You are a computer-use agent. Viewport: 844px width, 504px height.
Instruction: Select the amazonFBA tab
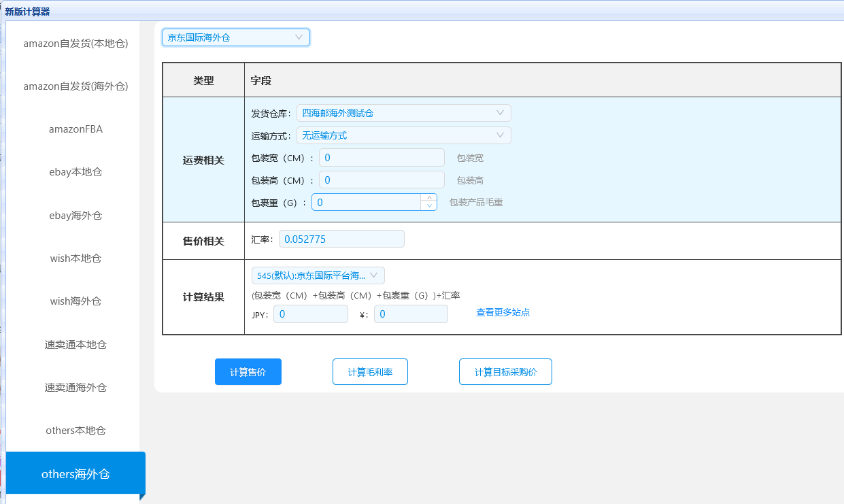coord(75,129)
